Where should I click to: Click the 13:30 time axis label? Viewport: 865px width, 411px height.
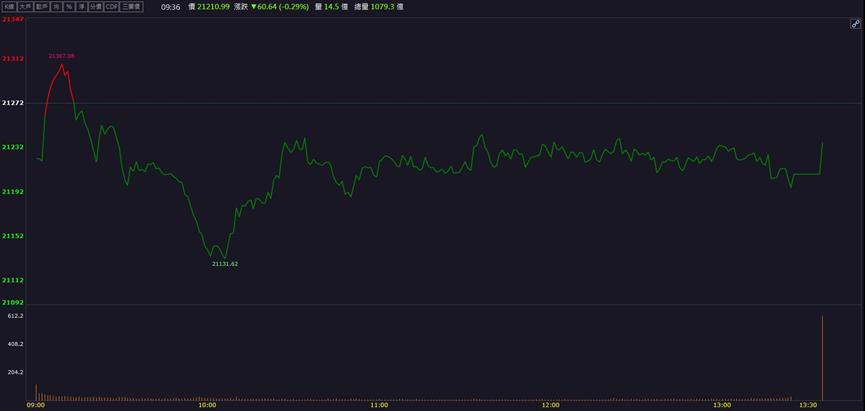pyautogui.click(x=808, y=405)
